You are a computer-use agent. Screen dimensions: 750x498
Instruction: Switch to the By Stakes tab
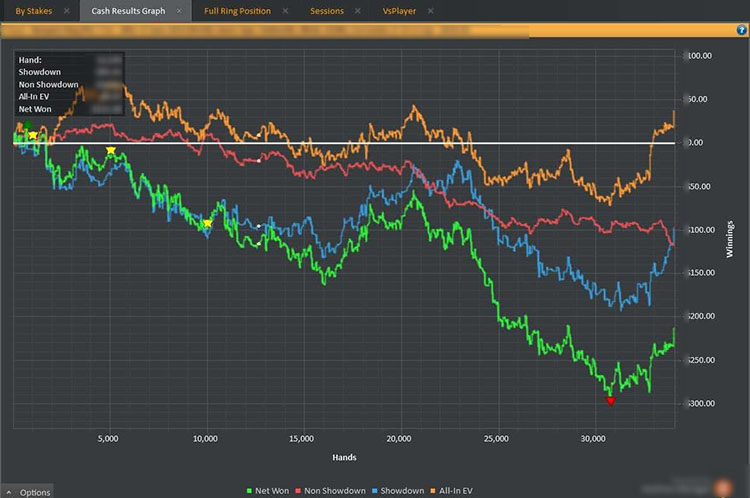click(x=33, y=11)
